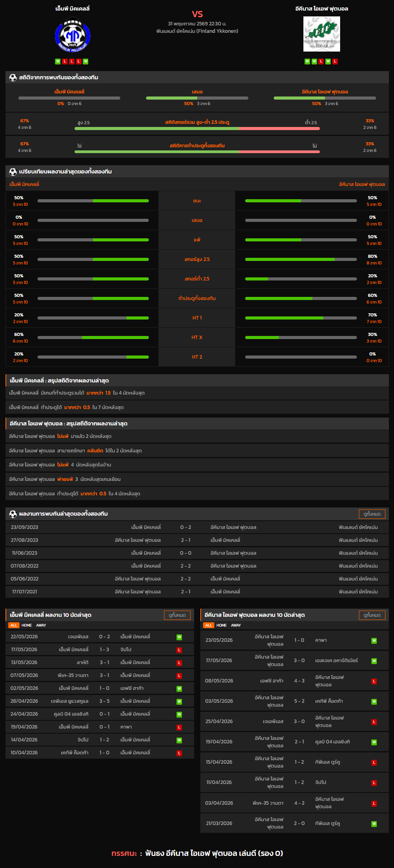Click view all button for Ekenäs IF last 10

pyautogui.click(x=372, y=615)
